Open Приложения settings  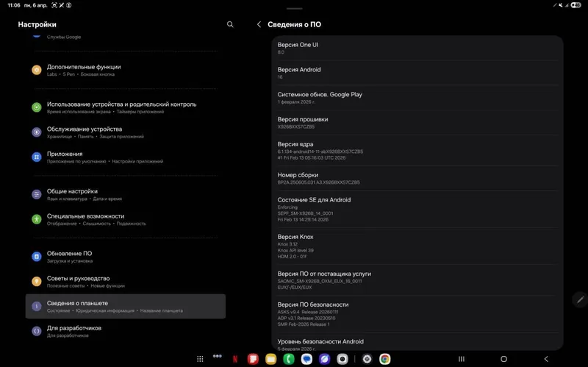coord(125,157)
